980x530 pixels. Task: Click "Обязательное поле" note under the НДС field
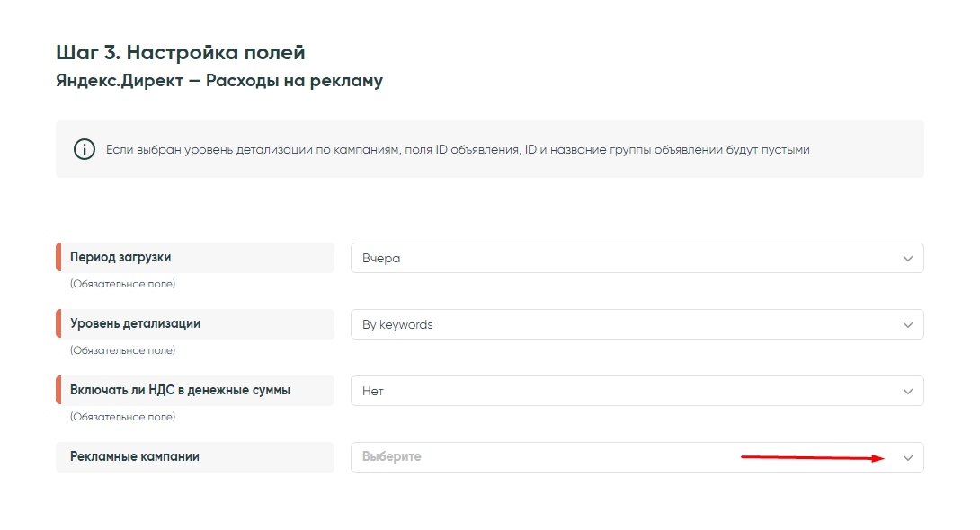pyautogui.click(x=122, y=417)
